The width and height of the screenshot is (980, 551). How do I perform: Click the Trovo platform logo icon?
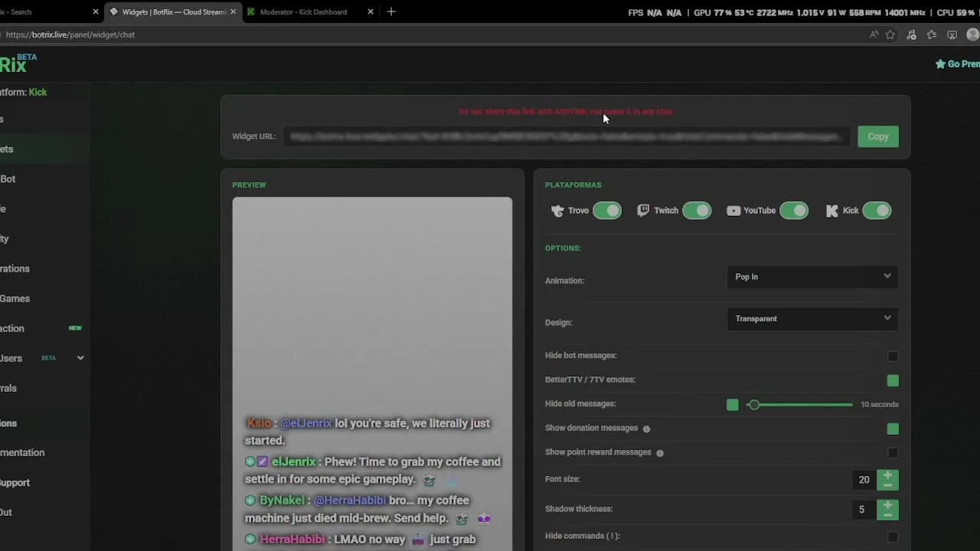557,211
